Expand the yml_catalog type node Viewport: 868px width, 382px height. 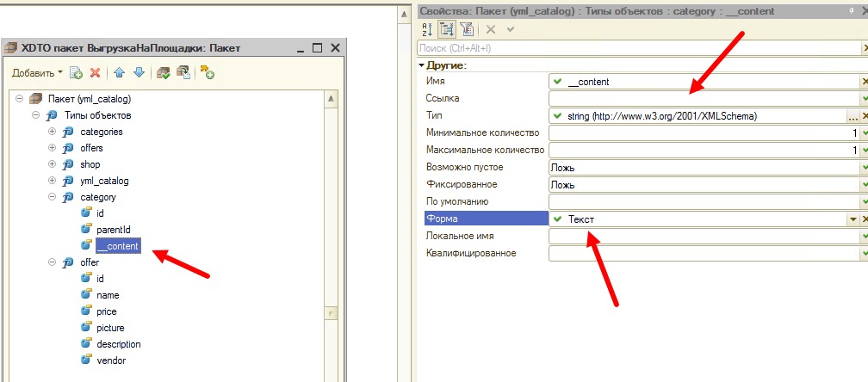click(52, 181)
